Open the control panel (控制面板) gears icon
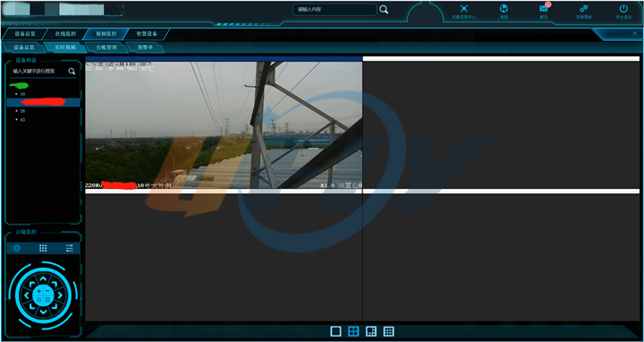Screen dimensions: 644x342 [583, 9]
